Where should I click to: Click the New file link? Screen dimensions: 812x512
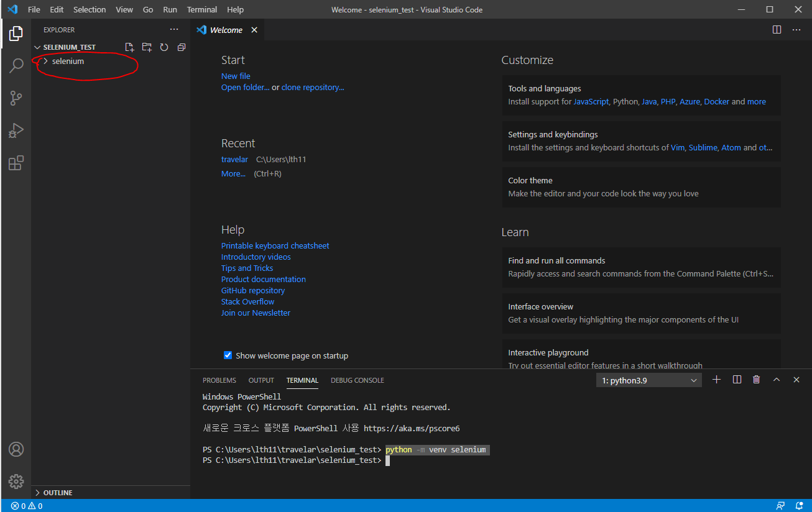coord(236,76)
